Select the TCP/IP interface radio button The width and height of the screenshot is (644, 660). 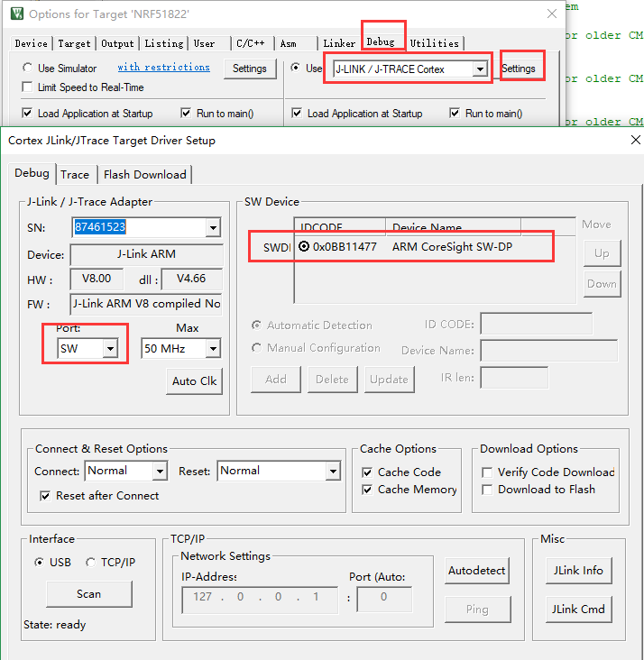90,563
